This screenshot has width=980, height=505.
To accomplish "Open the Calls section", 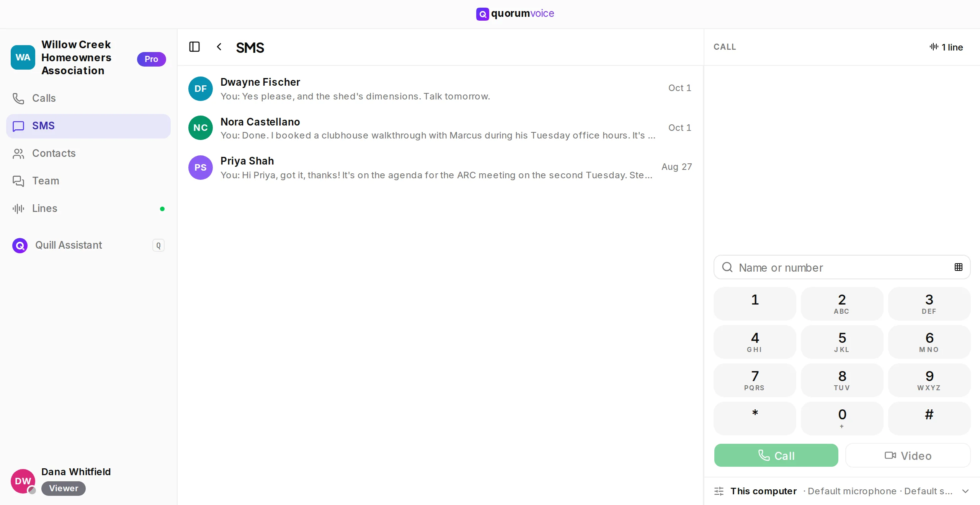I will [88, 98].
